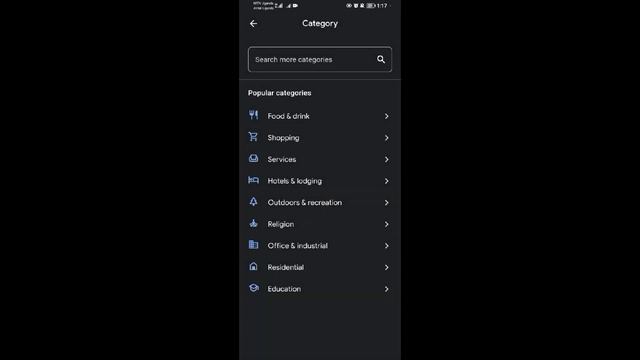The image size is (640, 360).
Task: Select the Office & industrial label
Action: click(x=298, y=246)
